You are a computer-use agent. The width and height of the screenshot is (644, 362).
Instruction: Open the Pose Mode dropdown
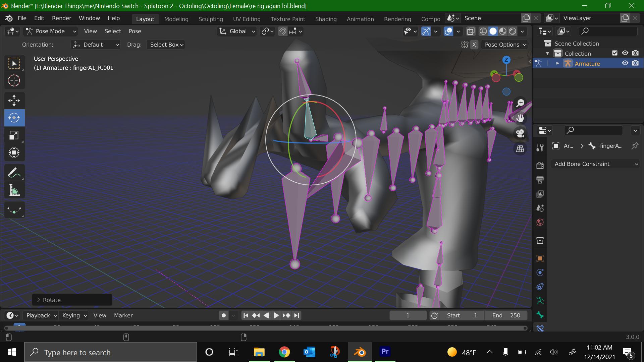tap(51, 31)
